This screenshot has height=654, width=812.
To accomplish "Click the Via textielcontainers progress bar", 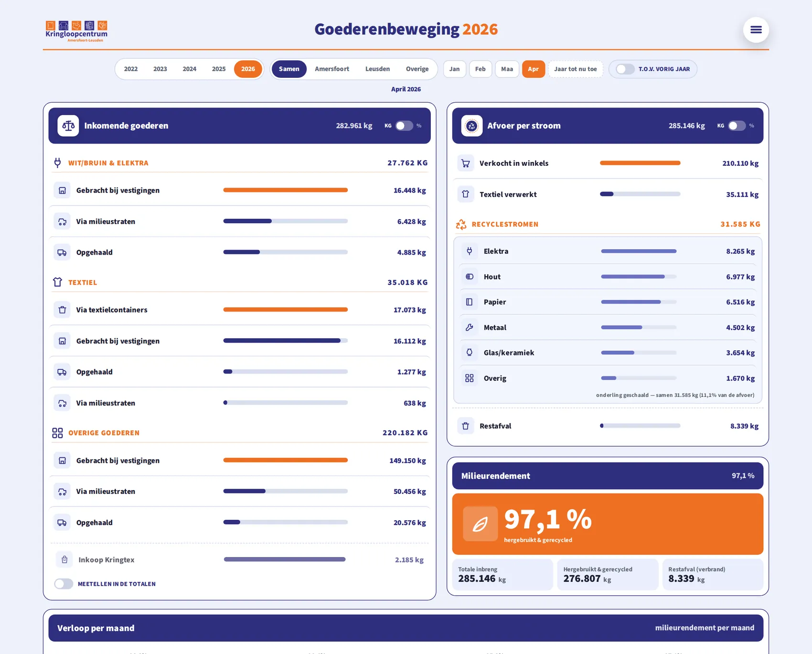I will coord(286,310).
